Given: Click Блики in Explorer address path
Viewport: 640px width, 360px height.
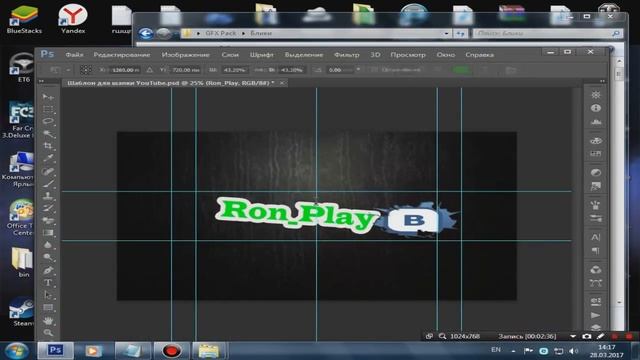Looking at the screenshot, I should pos(261,33).
